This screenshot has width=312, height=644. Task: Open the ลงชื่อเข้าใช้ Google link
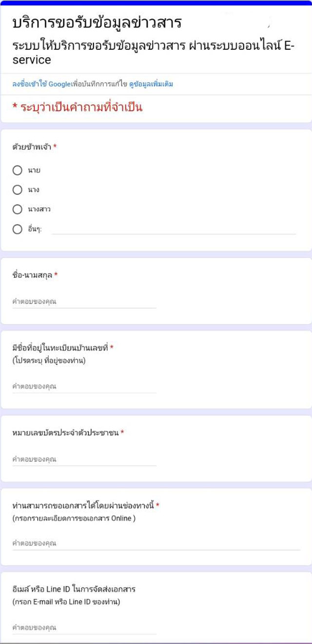(41, 84)
